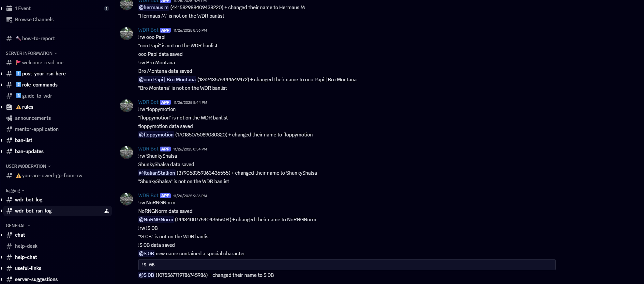Click the red flag icon on welcome-read-me
The height and width of the screenshot is (284, 644).
(x=19, y=62)
